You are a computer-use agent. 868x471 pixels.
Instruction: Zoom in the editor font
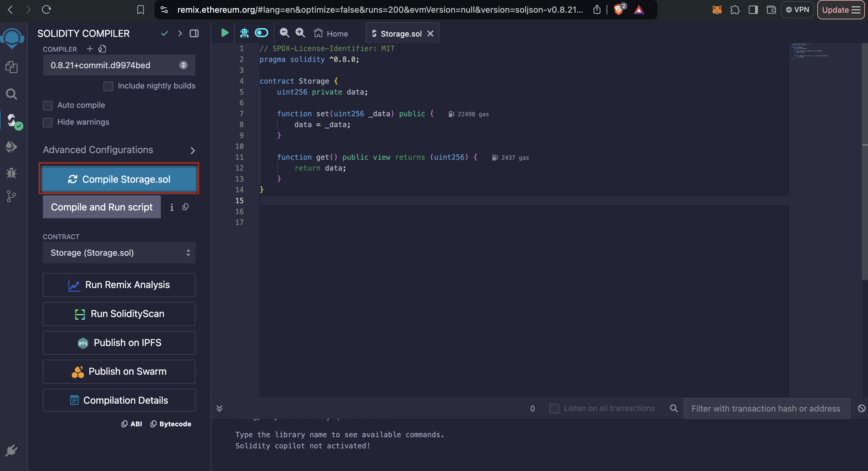pos(300,33)
